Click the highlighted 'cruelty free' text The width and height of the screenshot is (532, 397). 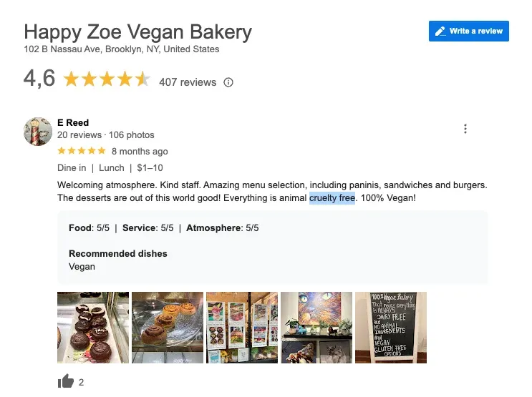pyautogui.click(x=332, y=198)
